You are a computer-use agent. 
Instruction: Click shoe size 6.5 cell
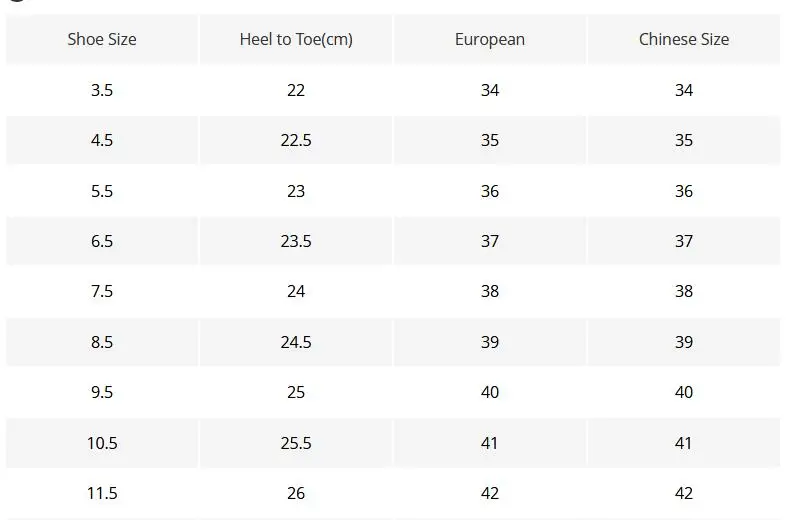(102, 241)
